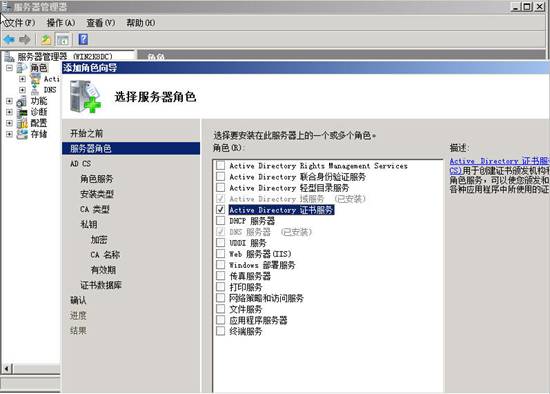Tick the 终端服务 checkbox
The height and width of the screenshot is (394, 550).
pyautogui.click(x=221, y=331)
